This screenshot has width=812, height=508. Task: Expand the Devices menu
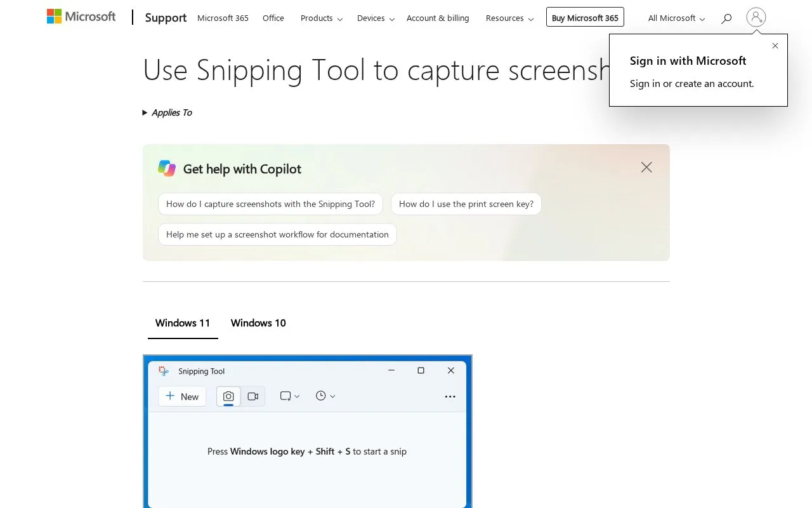tap(376, 18)
